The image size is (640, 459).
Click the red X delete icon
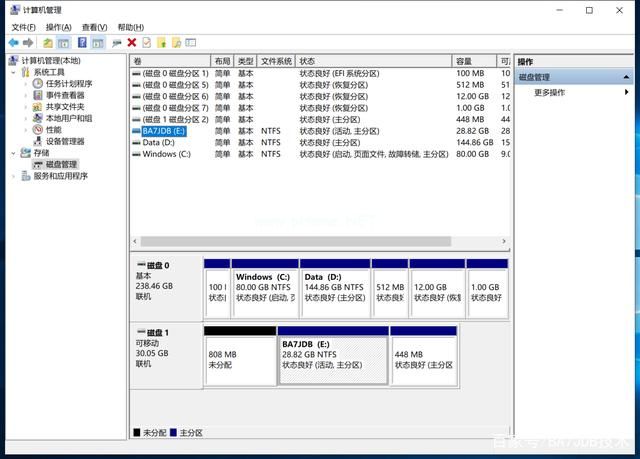[132, 43]
